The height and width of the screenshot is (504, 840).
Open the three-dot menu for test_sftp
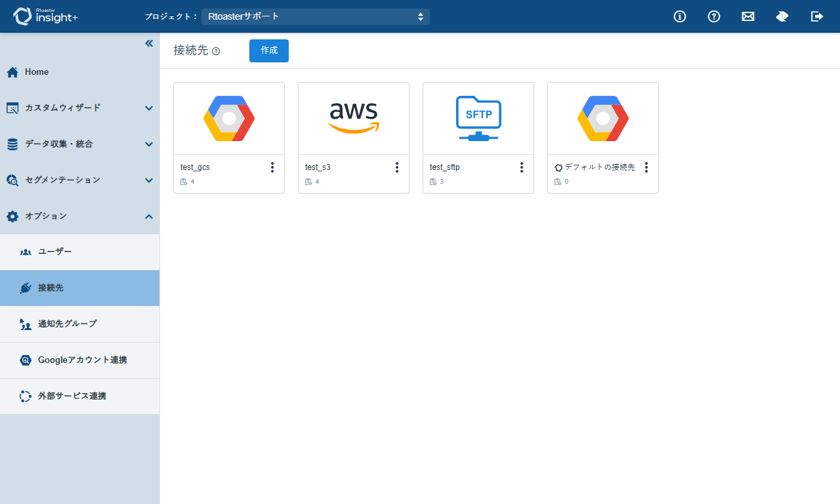point(522,167)
